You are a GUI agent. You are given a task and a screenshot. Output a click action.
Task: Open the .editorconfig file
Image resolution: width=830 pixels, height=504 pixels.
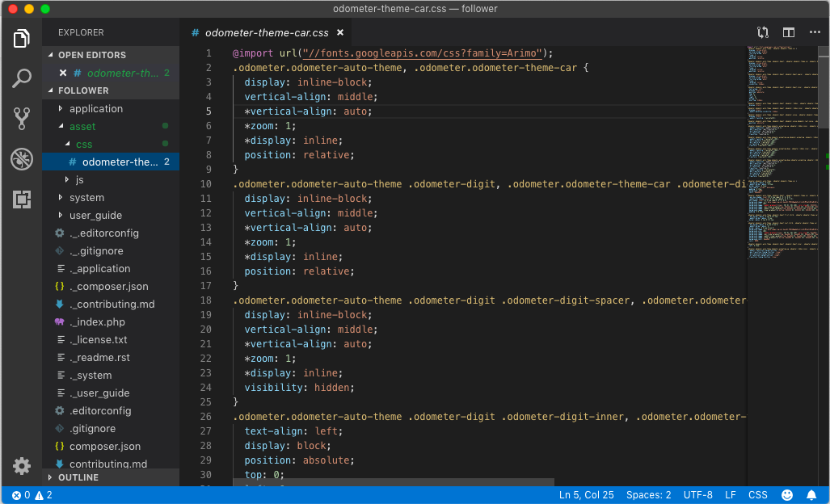click(x=111, y=410)
